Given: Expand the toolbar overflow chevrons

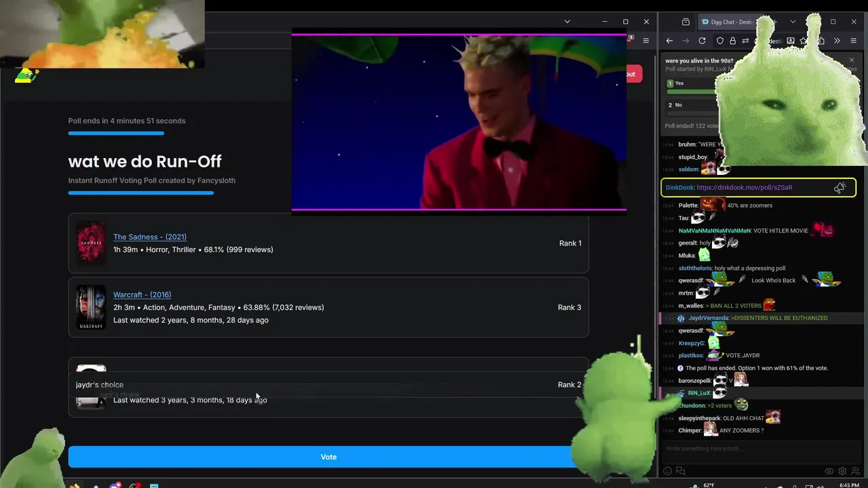Looking at the screenshot, I should [837, 41].
